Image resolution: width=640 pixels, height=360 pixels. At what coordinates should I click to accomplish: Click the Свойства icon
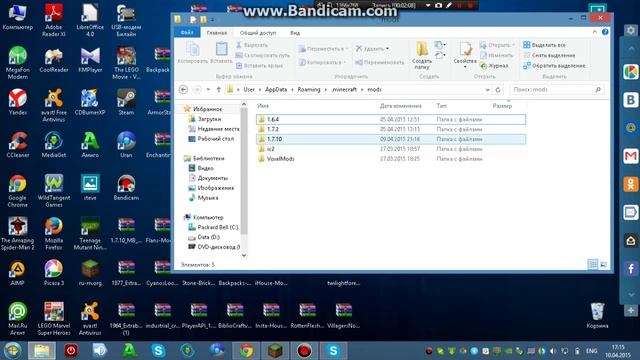pos(465,55)
